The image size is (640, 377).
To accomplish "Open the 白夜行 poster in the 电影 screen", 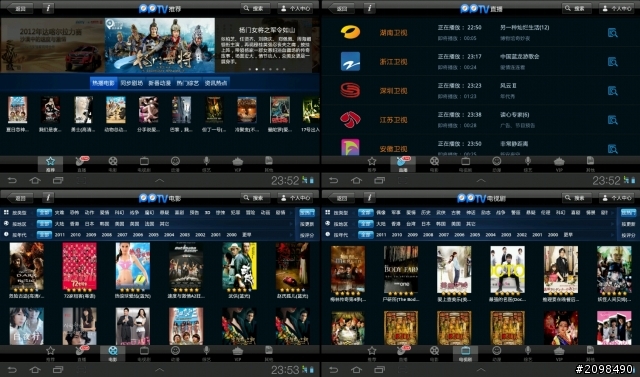I will 27,326.
